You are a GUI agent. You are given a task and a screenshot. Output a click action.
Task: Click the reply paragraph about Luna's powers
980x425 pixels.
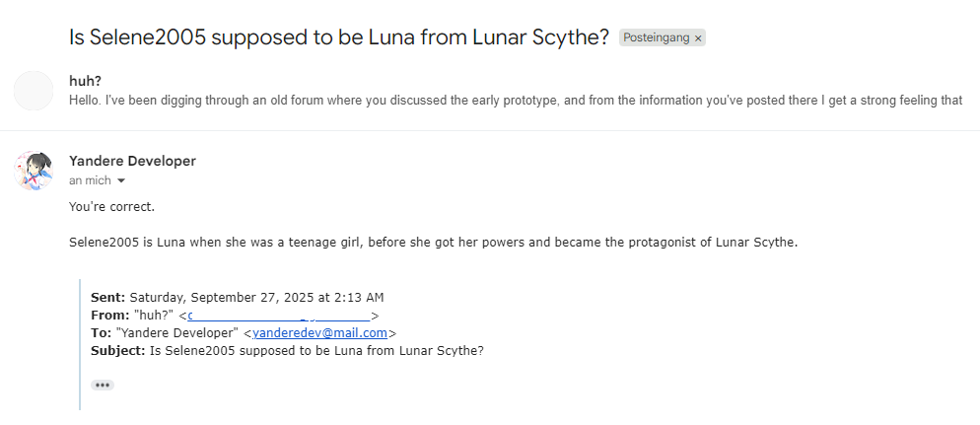point(433,242)
